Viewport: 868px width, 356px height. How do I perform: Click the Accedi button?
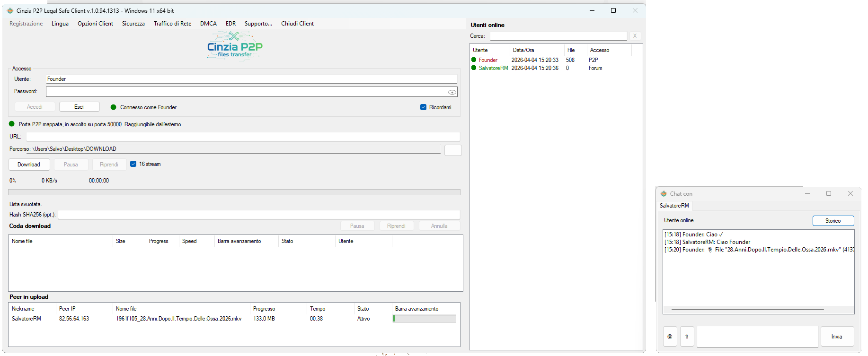(35, 107)
